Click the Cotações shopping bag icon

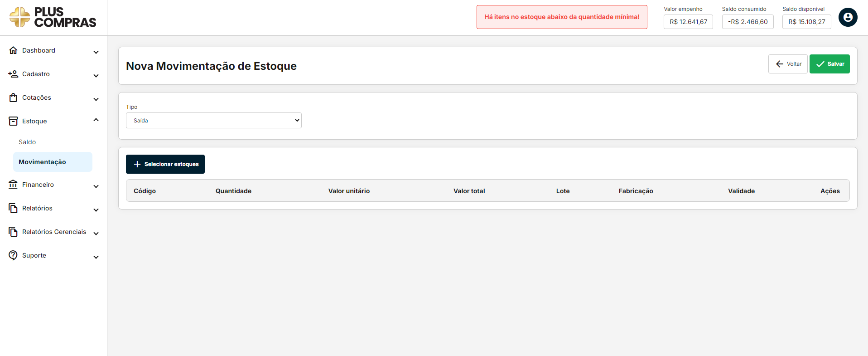[13, 98]
